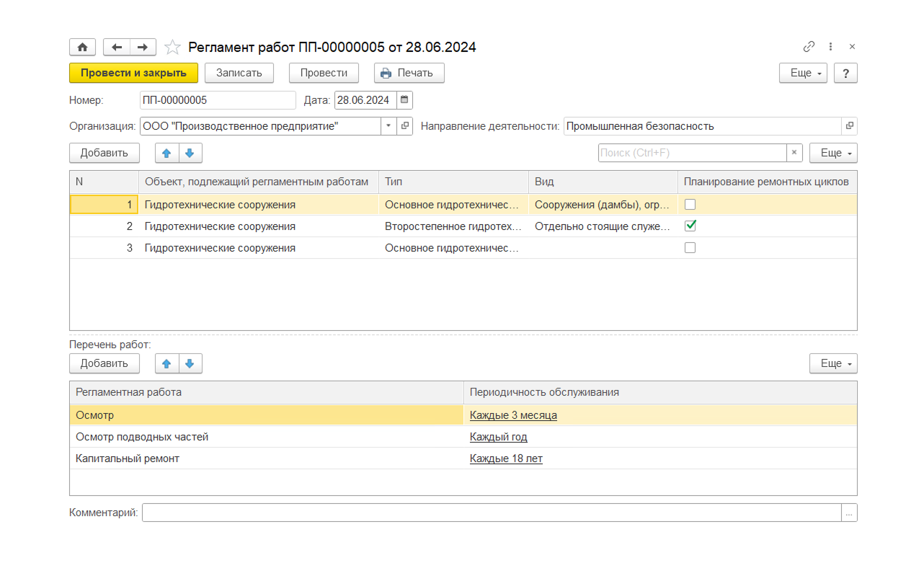Screen dimensions: 924x563
Task: Toggle repair cycle planning for row 3
Action: coord(690,248)
